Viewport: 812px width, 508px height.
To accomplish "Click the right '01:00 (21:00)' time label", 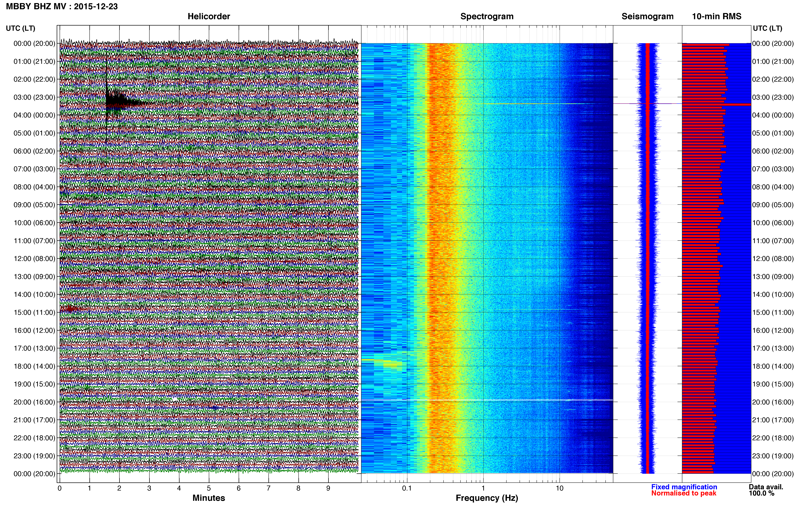I will [773, 62].
